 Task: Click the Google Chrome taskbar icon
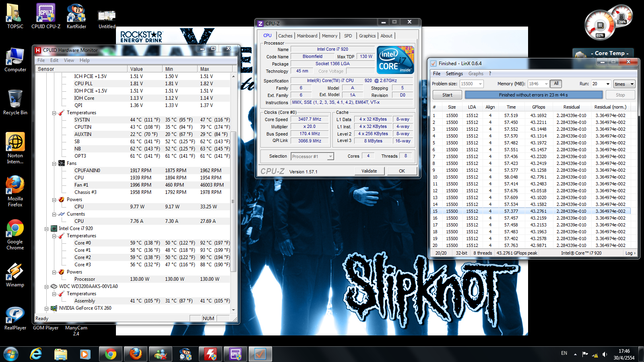click(x=110, y=354)
